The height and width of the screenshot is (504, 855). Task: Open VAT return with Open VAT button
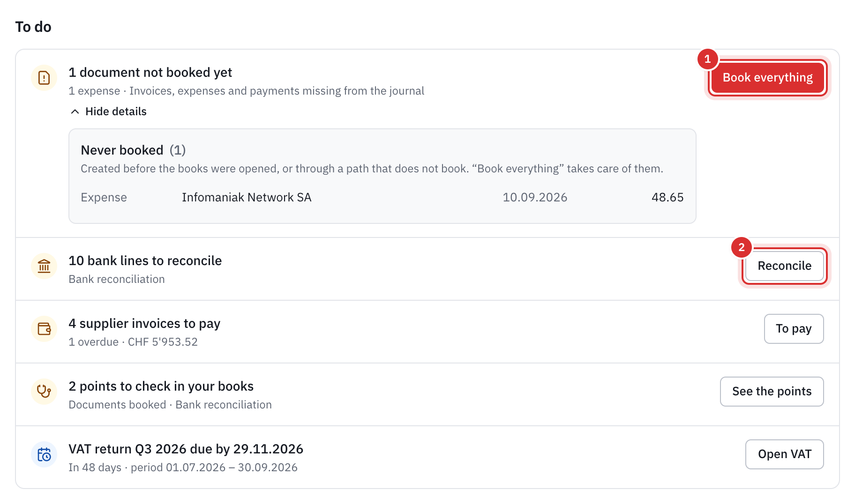(x=784, y=454)
